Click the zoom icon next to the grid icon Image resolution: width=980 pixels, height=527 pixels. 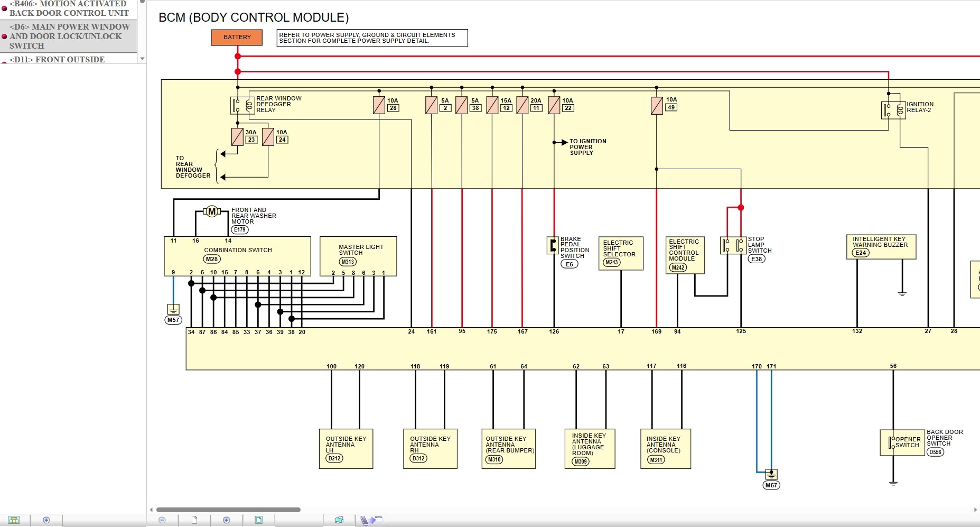tap(46, 520)
